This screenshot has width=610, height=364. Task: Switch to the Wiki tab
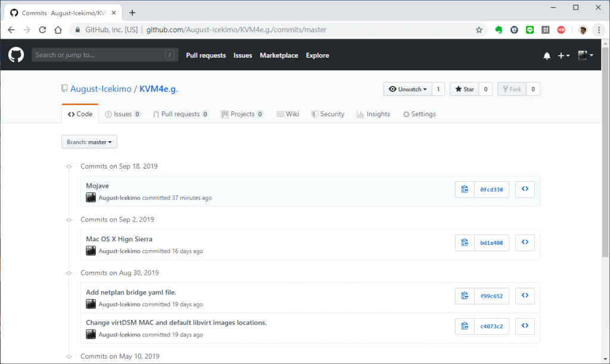click(x=288, y=114)
